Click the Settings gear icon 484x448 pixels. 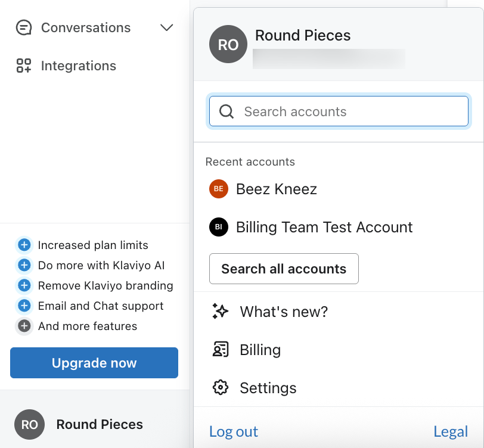pos(221,388)
